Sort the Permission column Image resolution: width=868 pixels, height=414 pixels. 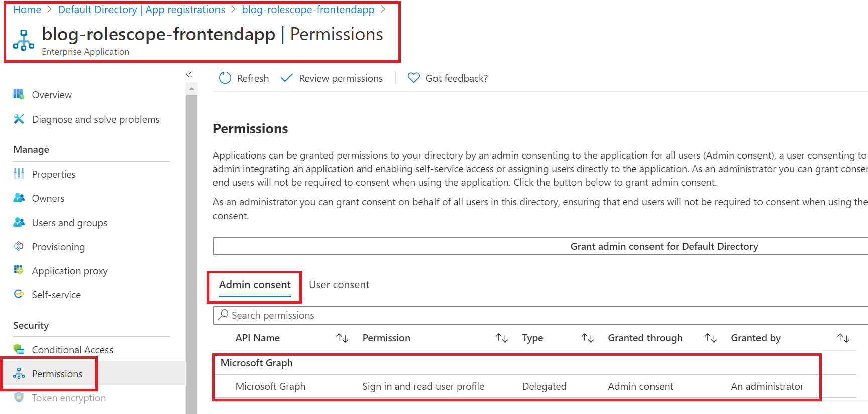point(502,338)
